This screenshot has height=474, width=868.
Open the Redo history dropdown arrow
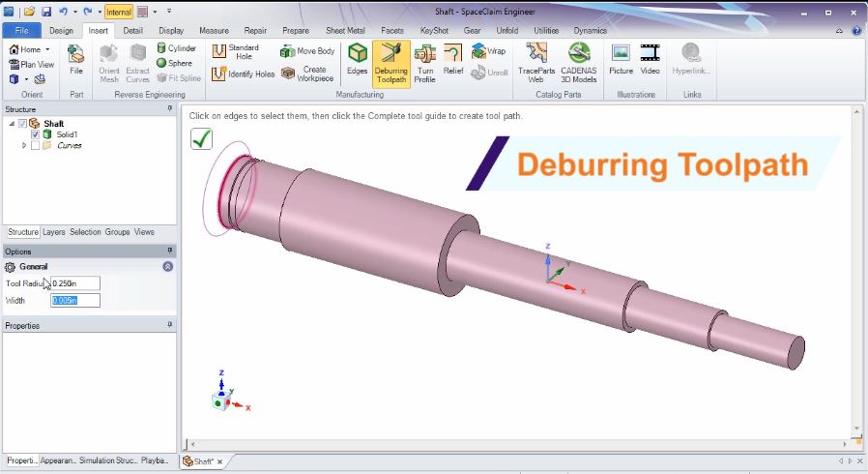click(100, 11)
